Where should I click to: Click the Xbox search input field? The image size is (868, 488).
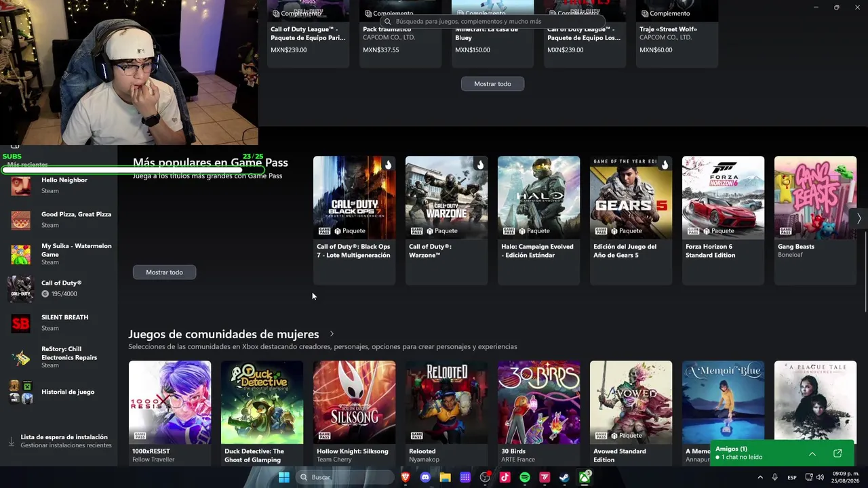coord(492,22)
